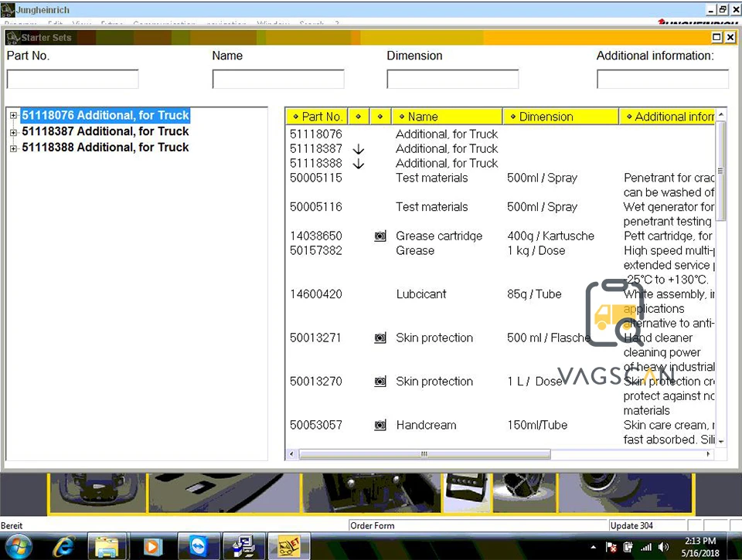Click into the Part No. search field
Viewport: 742px width, 560px height.
click(73, 79)
